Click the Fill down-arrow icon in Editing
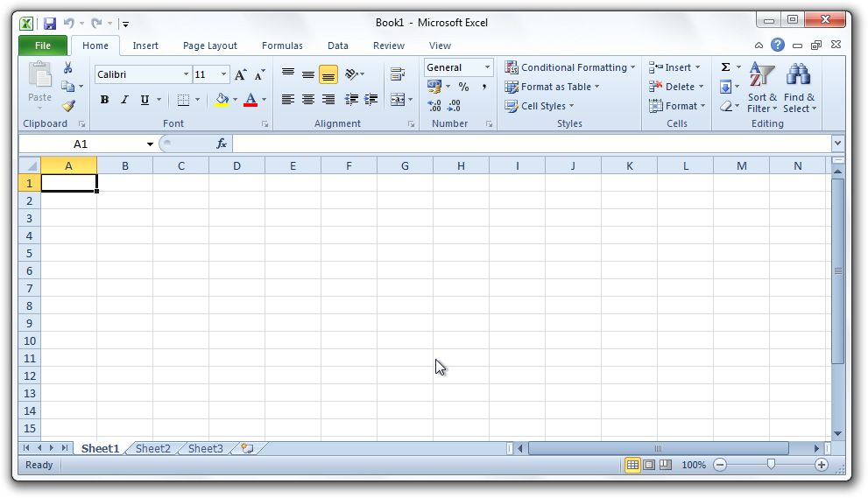 click(725, 87)
